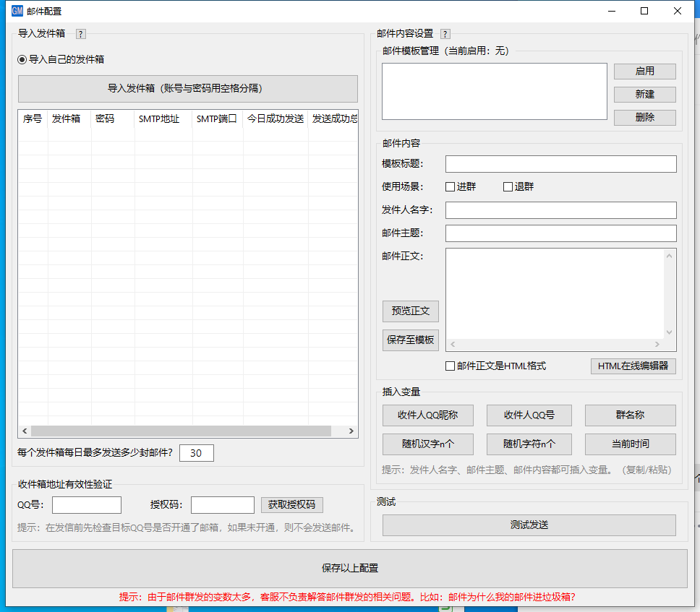Screen dimensions: 700x612
Task: Click 导入发件箱（账号与密码用空格分隔）button
Action: click(188, 88)
